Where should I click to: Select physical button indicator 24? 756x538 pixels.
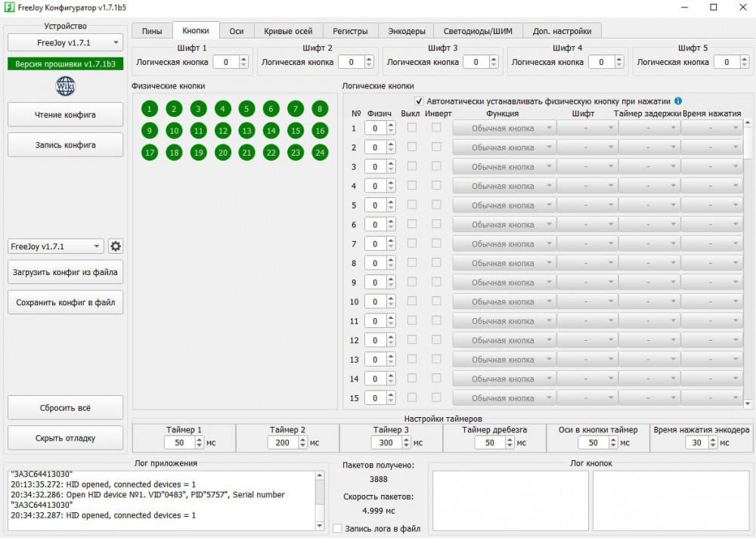(320, 153)
